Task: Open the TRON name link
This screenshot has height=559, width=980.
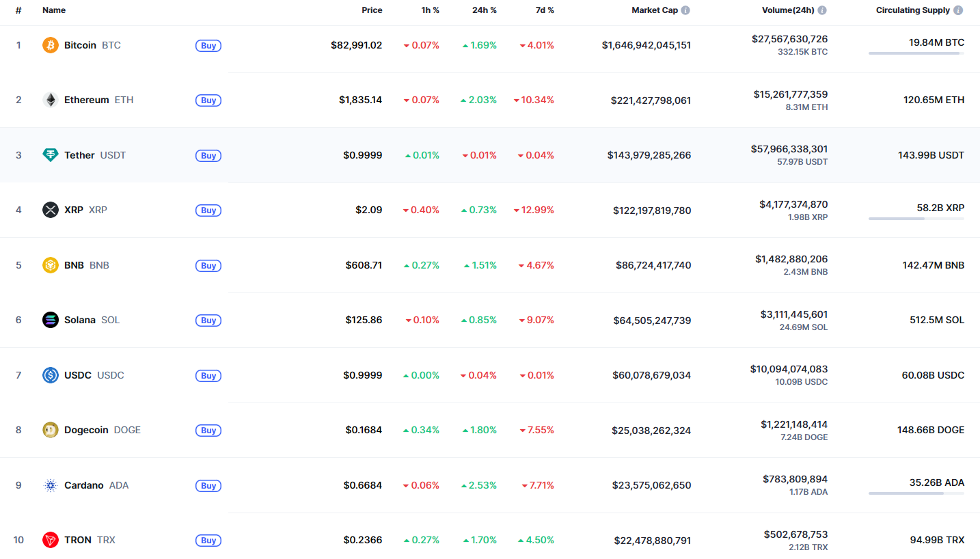Action: coord(78,540)
